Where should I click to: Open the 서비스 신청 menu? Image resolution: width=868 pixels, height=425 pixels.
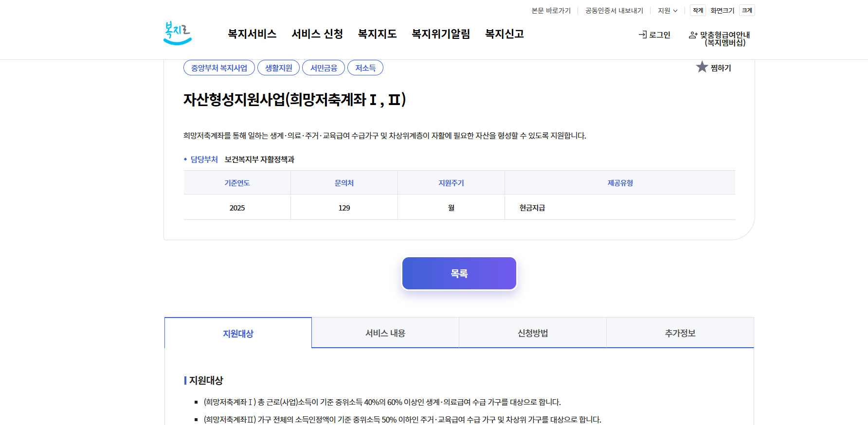(x=317, y=34)
